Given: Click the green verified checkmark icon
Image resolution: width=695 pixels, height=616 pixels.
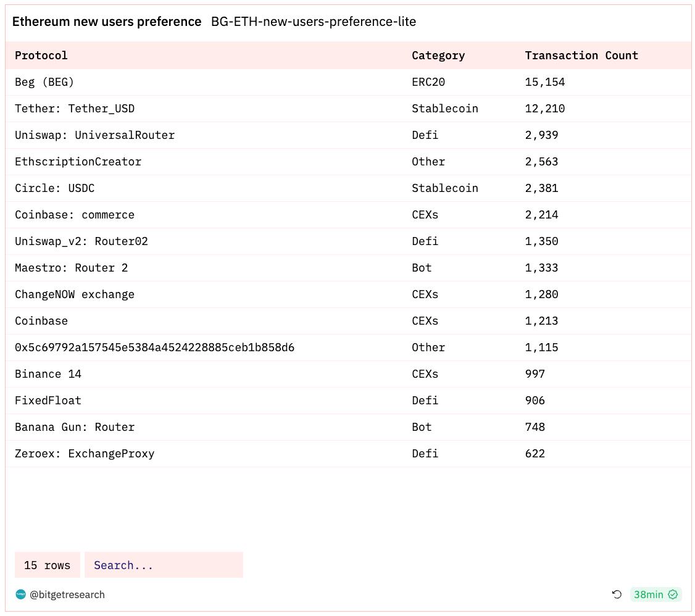Looking at the screenshot, I should click(x=673, y=594).
